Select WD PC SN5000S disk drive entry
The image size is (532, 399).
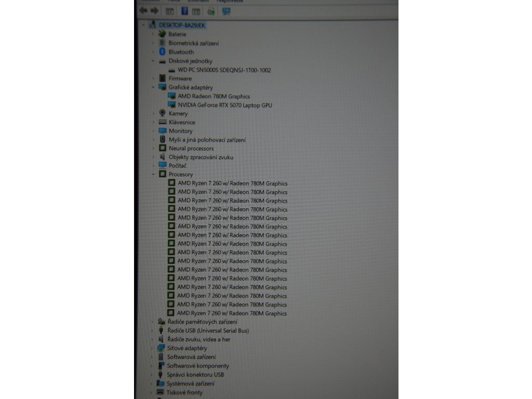[224, 70]
